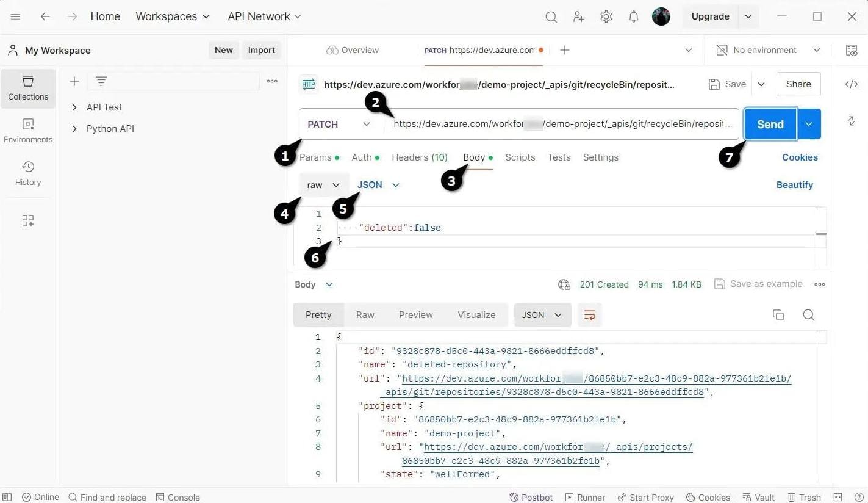Screen dimensions: 868x503
Task: Expand the Python API collection
Action: pos(74,129)
